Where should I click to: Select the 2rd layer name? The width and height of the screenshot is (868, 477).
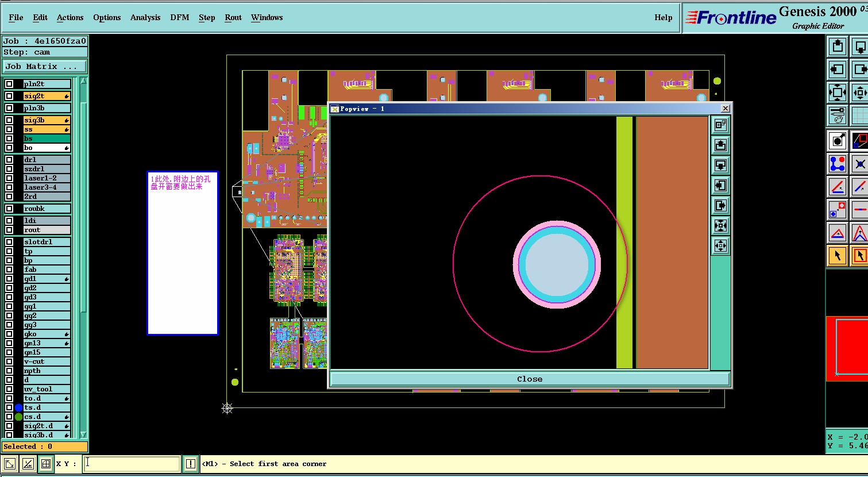coord(47,197)
